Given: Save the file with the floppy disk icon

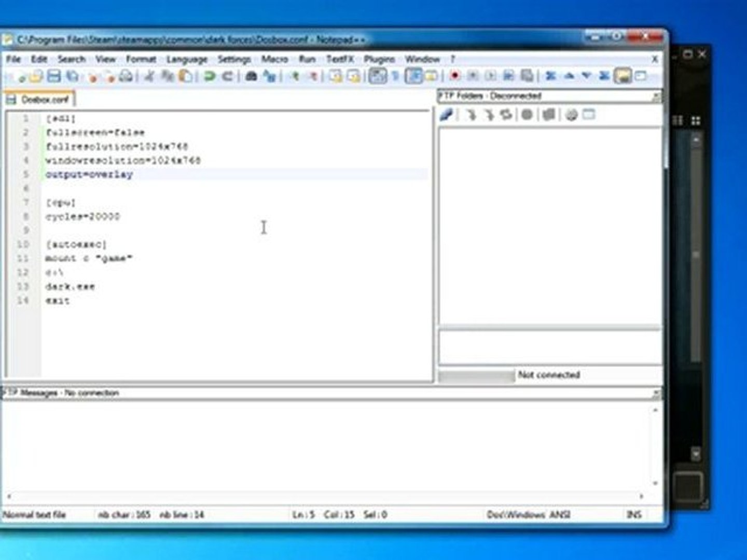Looking at the screenshot, I should [x=54, y=77].
